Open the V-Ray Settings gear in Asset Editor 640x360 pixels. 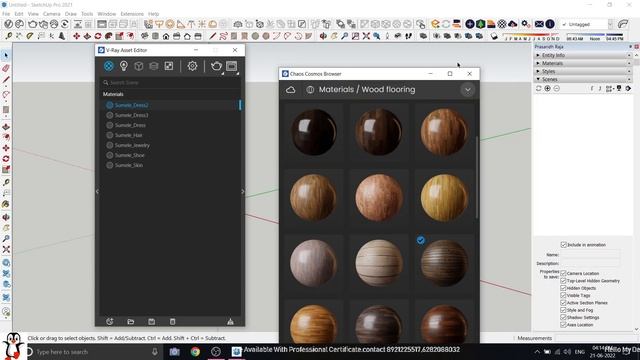(x=192, y=66)
